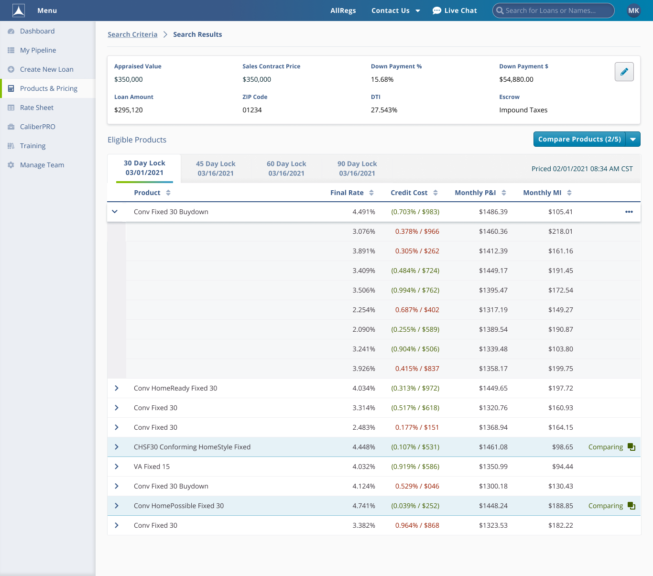Open the three-dot menu for Conv Fixed 30 Buydown
Viewport: 653px width, 576px height.
(628, 212)
